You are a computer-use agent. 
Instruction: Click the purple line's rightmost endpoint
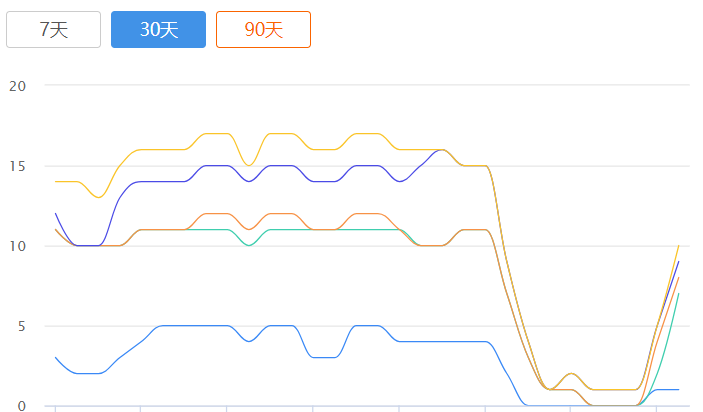[x=679, y=261]
